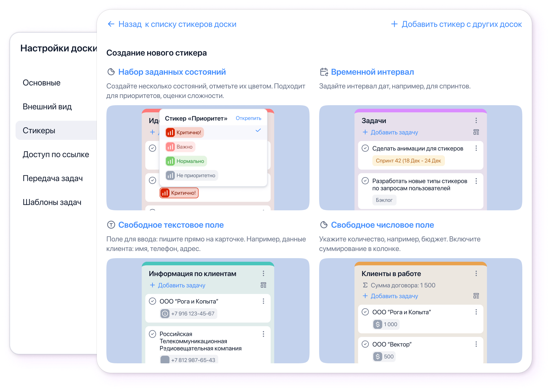Click the calendar icon beside Временной интервал
Screen dimensions: 551x392
pos(324,72)
